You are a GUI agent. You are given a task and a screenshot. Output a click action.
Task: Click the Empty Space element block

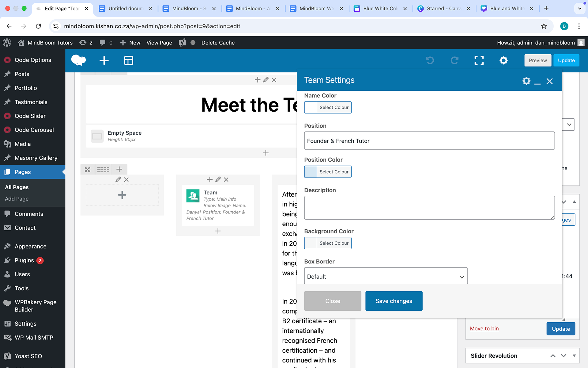click(191, 136)
